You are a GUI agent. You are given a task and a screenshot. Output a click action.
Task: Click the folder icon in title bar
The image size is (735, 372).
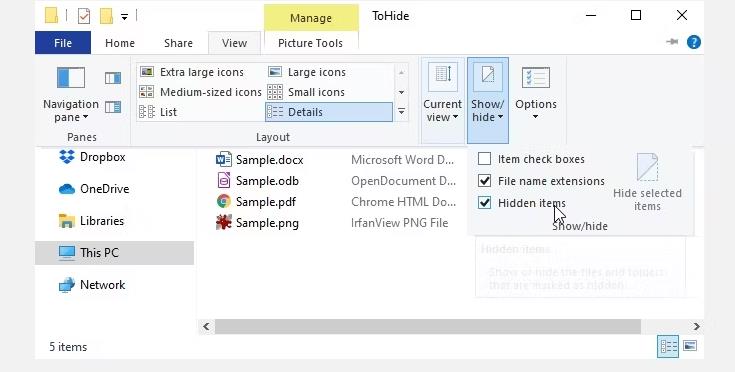(x=52, y=15)
